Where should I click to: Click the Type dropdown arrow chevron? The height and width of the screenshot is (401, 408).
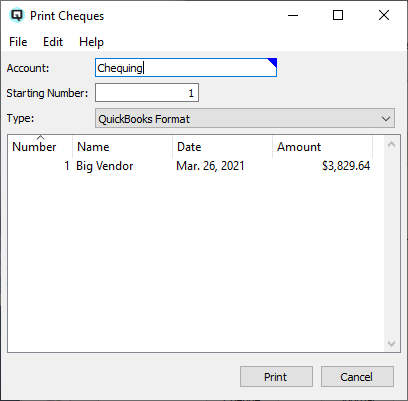386,118
